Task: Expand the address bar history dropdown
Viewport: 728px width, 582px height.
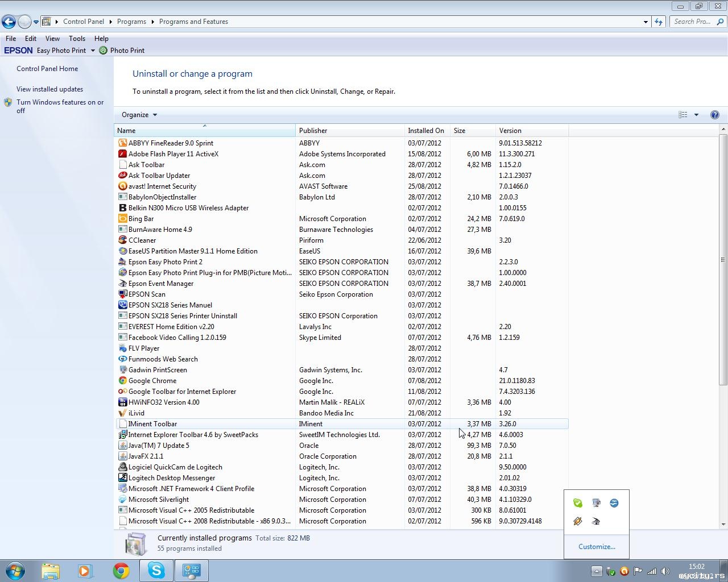Action: click(x=646, y=22)
